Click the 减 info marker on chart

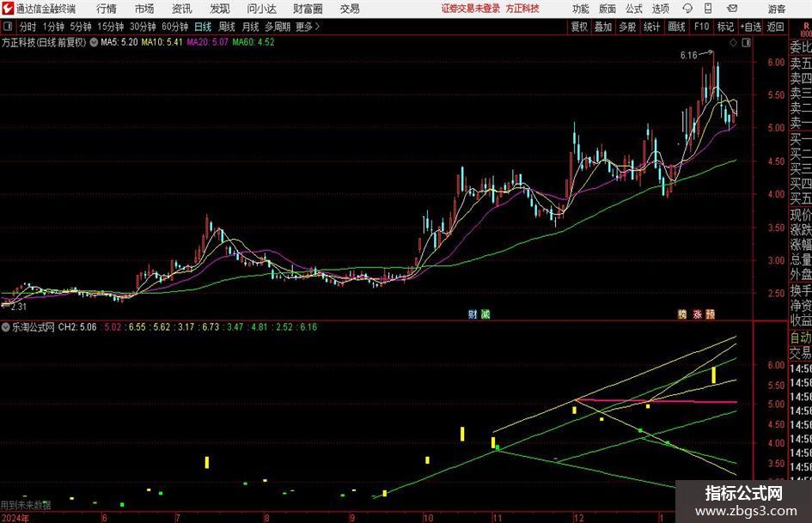tap(485, 313)
